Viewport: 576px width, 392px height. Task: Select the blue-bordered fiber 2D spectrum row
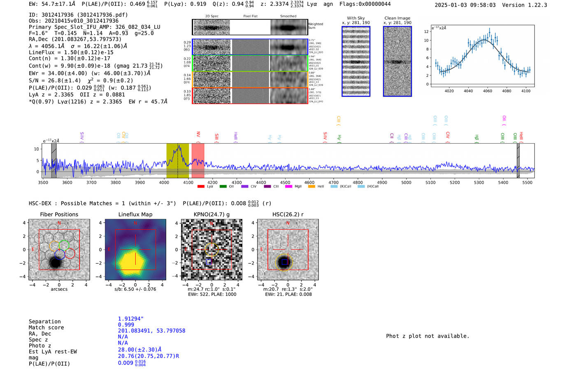[250, 47]
